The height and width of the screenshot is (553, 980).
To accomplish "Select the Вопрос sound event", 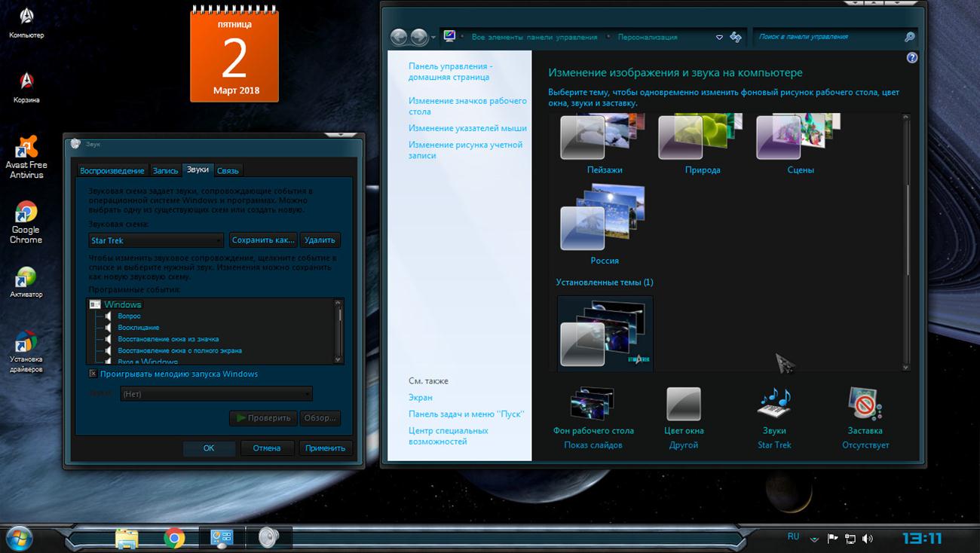I will [129, 316].
